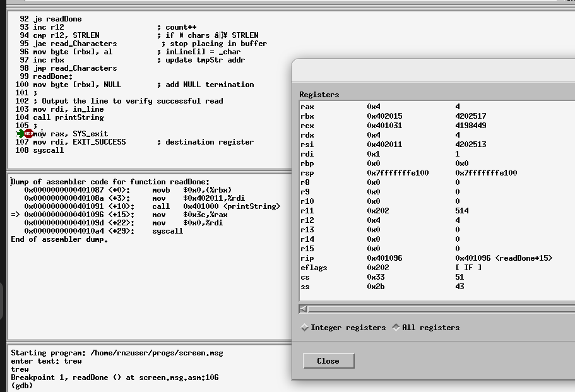
Task: Select the r11 register row with value 514
Action: pos(437,211)
